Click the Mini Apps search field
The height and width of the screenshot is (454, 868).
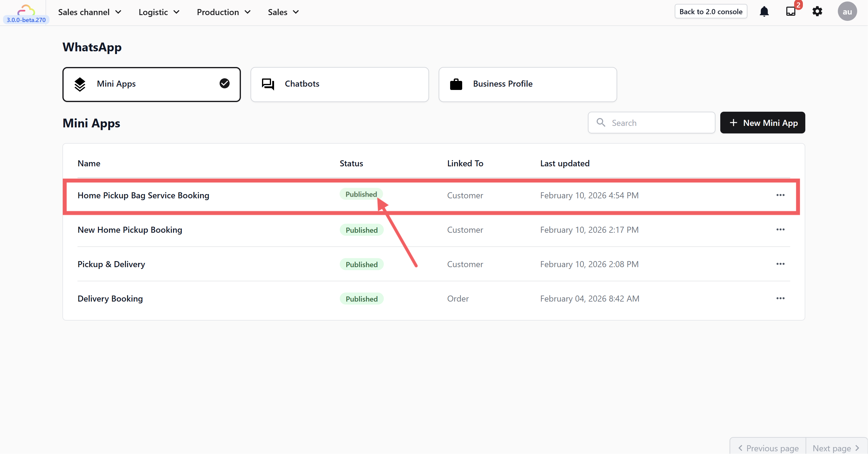pos(657,123)
